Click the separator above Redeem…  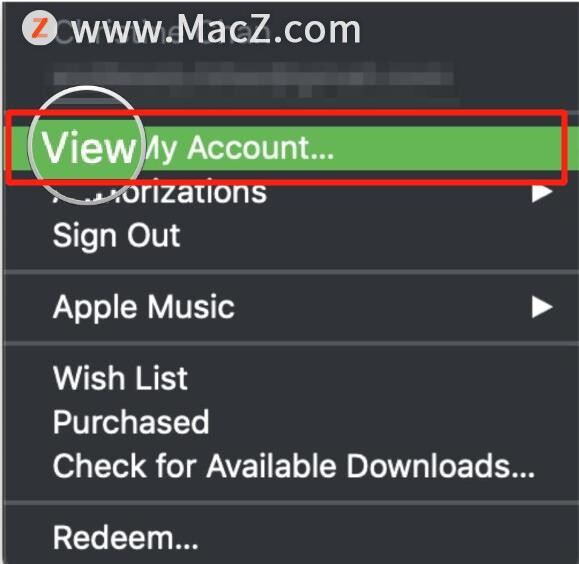[291, 503]
